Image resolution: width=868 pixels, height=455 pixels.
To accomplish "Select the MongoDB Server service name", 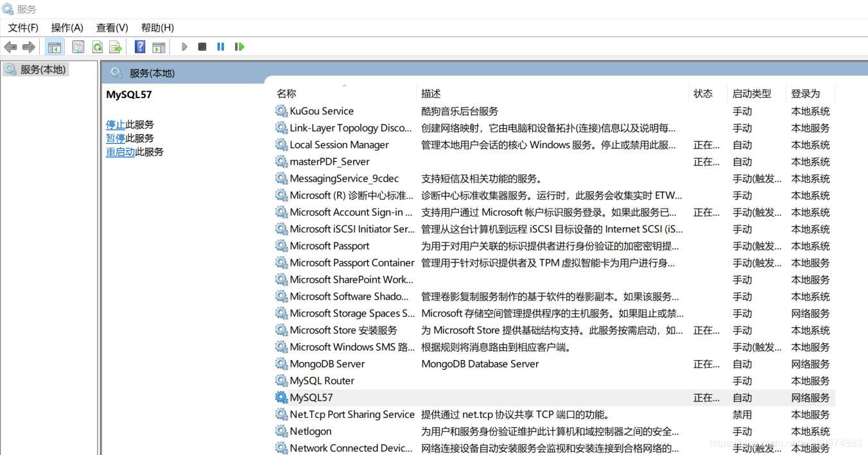I will pyautogui.click(x=327, y=364).
